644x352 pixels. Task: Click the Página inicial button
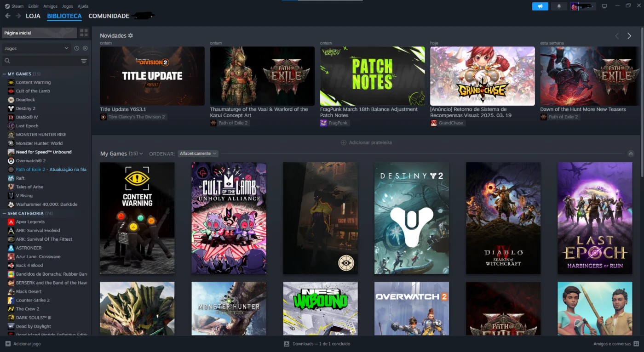39,33
